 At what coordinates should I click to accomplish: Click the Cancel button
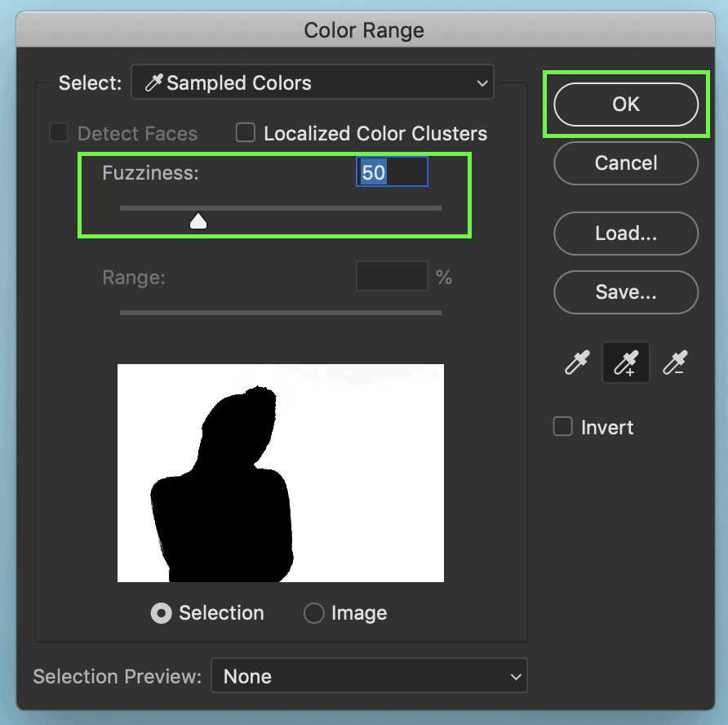(x=626, y=163)
